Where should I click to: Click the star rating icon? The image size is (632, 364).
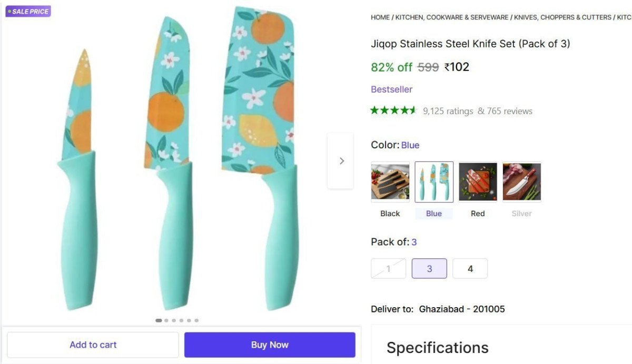[x=393, y=110]
